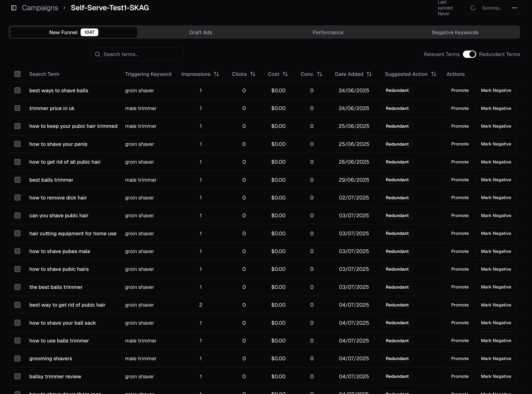This screenshot has width=532, height=394.
Task: Select checkbox for grooming shavers row
Action: [x=17, y=358]
